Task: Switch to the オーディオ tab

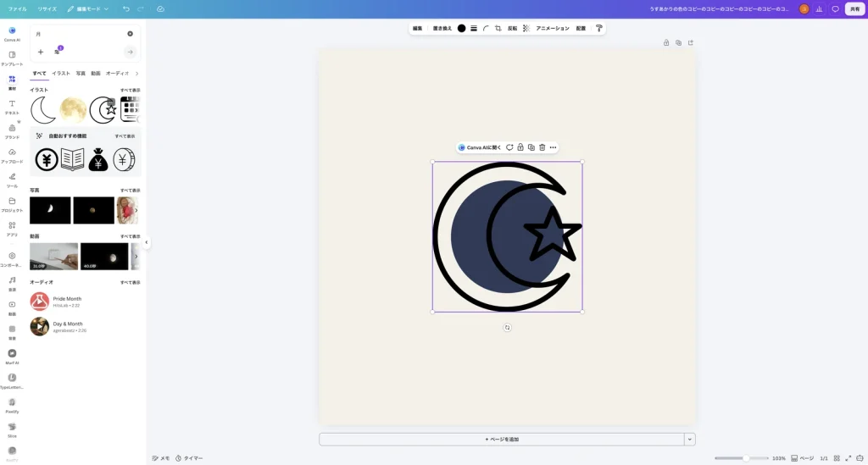Action: click(x=117, y=73)
